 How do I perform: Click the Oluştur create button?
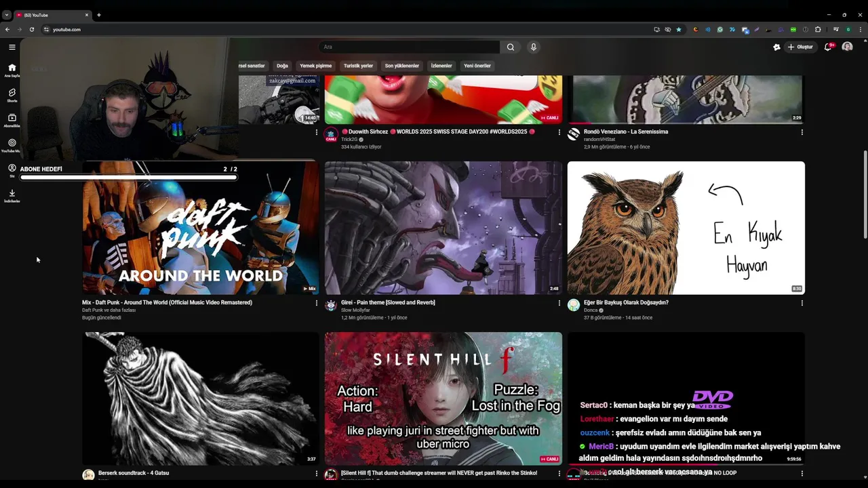801,47
